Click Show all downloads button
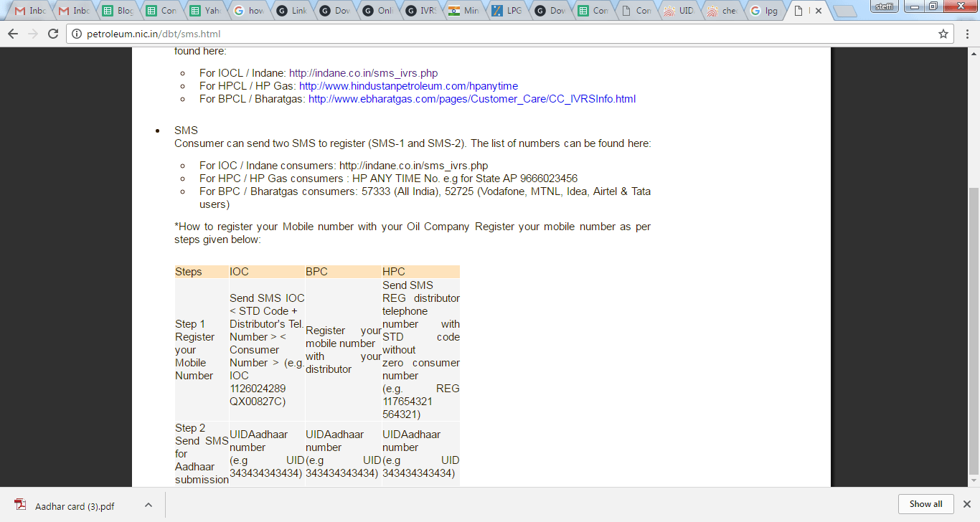Viewport: 980px width, 522px height. click(x=925, y=504)
